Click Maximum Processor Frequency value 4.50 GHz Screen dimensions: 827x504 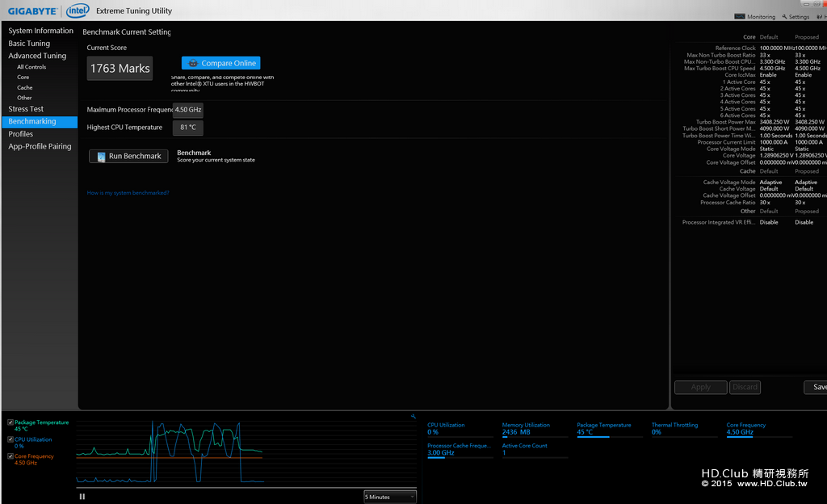coord(187,110)
